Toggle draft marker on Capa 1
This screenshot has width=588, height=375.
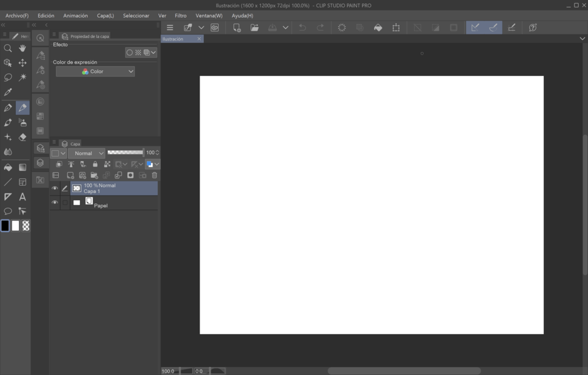(x=64, y=187)
